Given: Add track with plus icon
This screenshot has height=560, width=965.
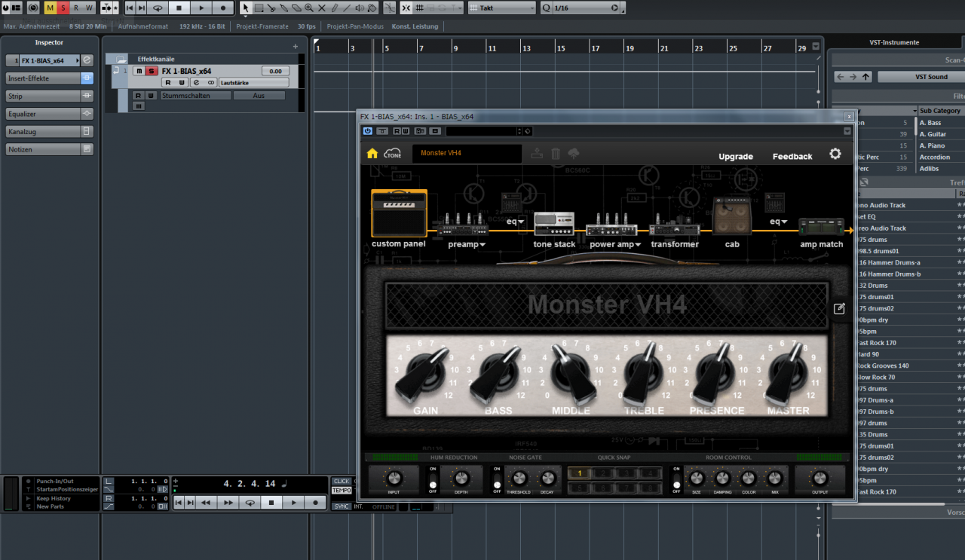Looking at the screenshot, I should (x=296, y=46).
